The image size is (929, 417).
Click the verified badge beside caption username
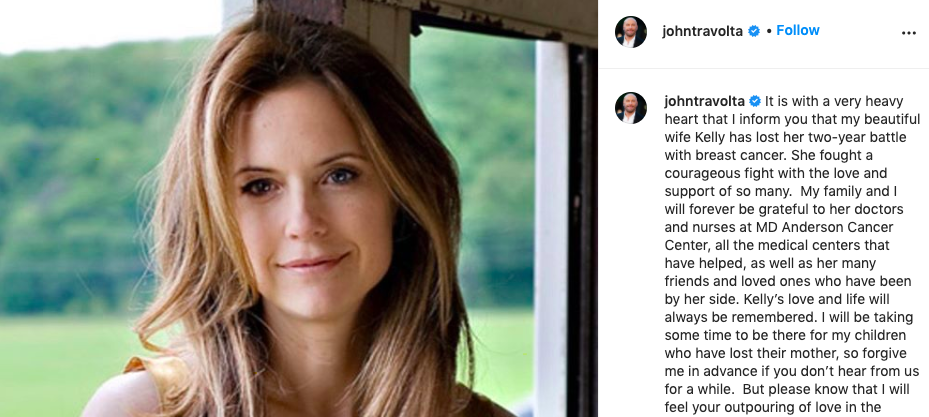755,101
